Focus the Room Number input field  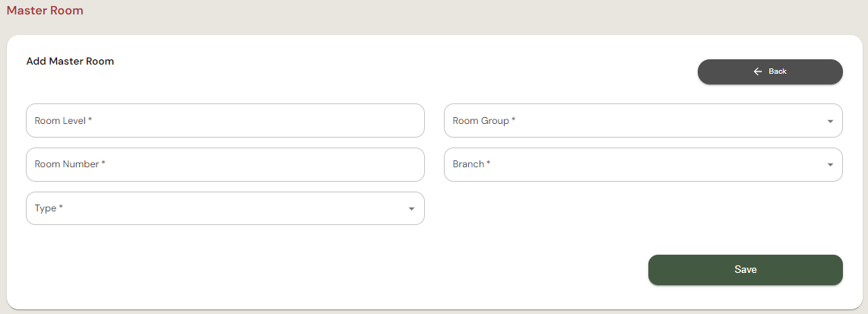(225, 164)
